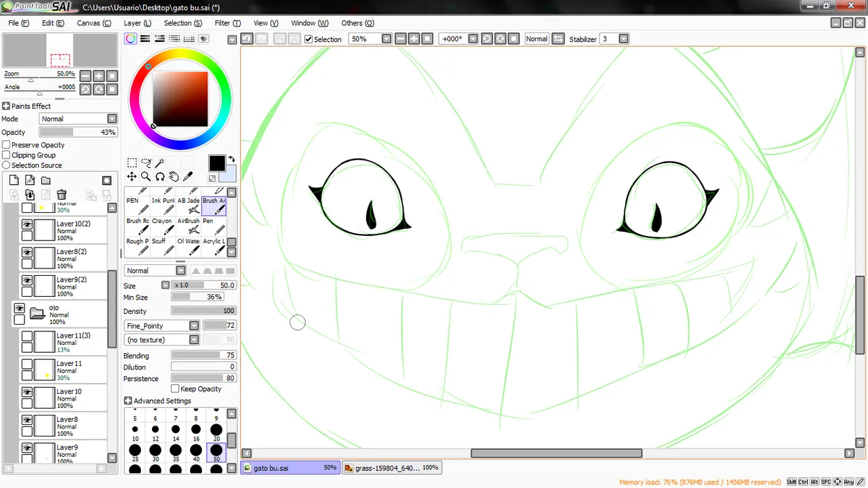Screen dimensions: 868x488
Task: Choose the Acrylic brush
Action: click(x=214, y=246)
